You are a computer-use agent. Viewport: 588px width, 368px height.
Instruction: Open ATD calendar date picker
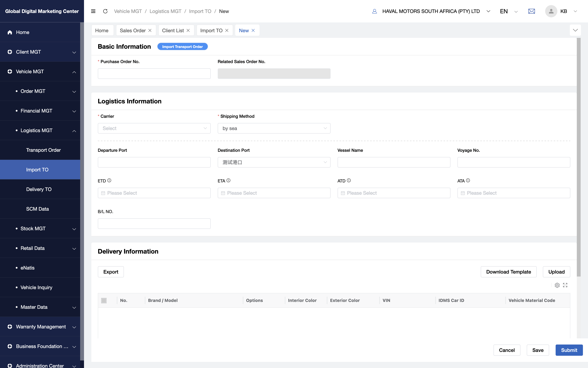coord(394,193)
